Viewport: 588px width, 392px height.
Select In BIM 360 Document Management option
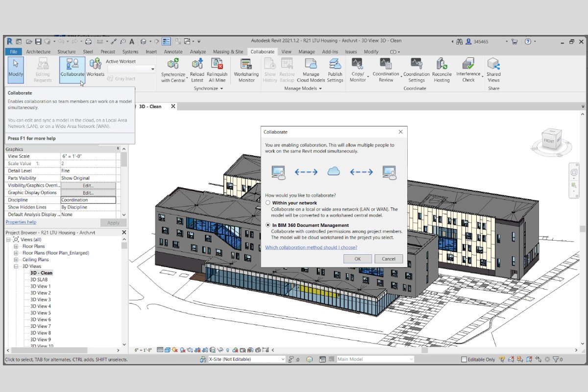point(268,225)
